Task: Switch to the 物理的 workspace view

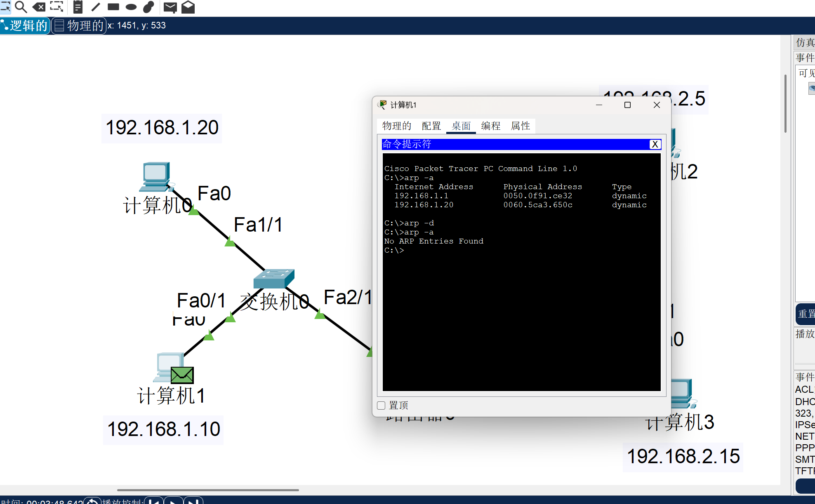Action: (x=79, y=26)
